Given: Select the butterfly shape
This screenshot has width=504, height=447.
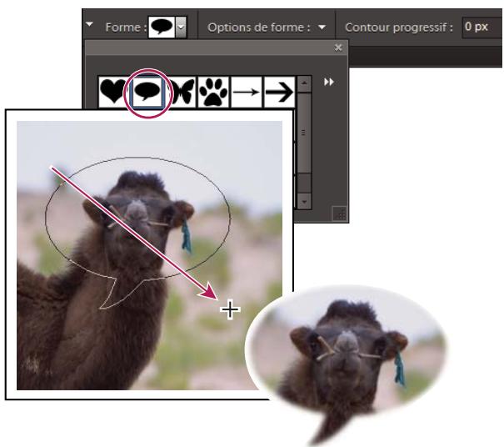Looking at the screenshot, I should tap(182, 92).
